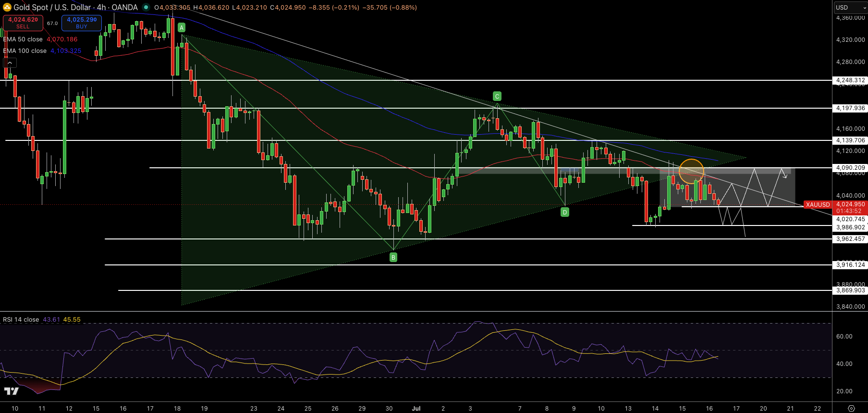The image size is (868, 413).
Task: Click the horizontal line price label 4,248.312
Action: pyautogui.click(x=850, y=80)
